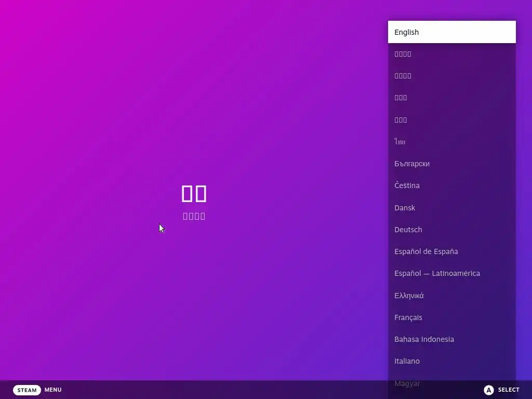
Task: Select Dansk in the language list
Action: click(x=451, y=208)
